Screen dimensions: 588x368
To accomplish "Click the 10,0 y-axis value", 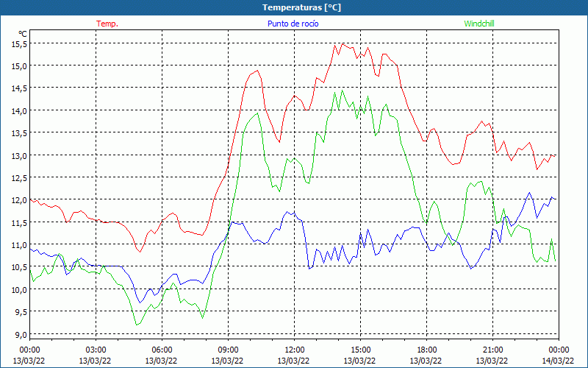I will point(20,290).
